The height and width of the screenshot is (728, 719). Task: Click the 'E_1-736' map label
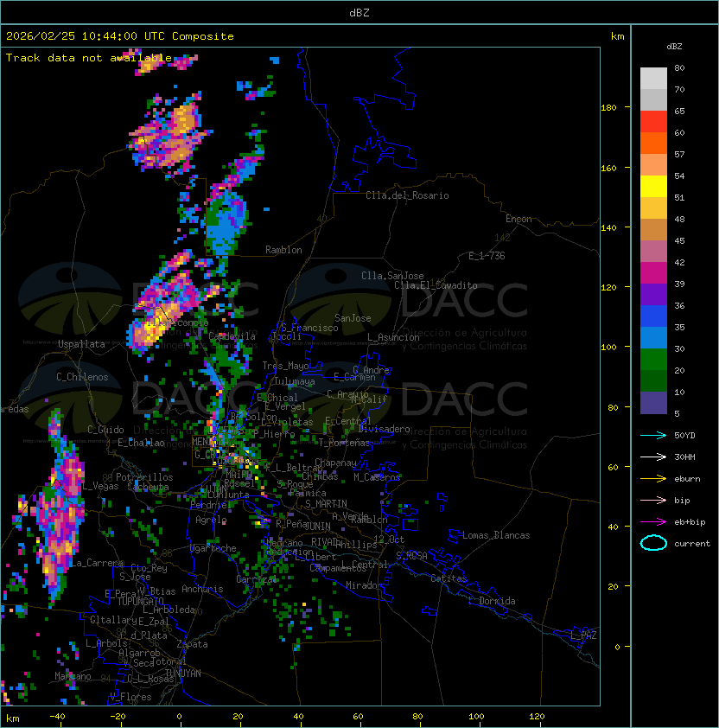(x=487, y=256)
